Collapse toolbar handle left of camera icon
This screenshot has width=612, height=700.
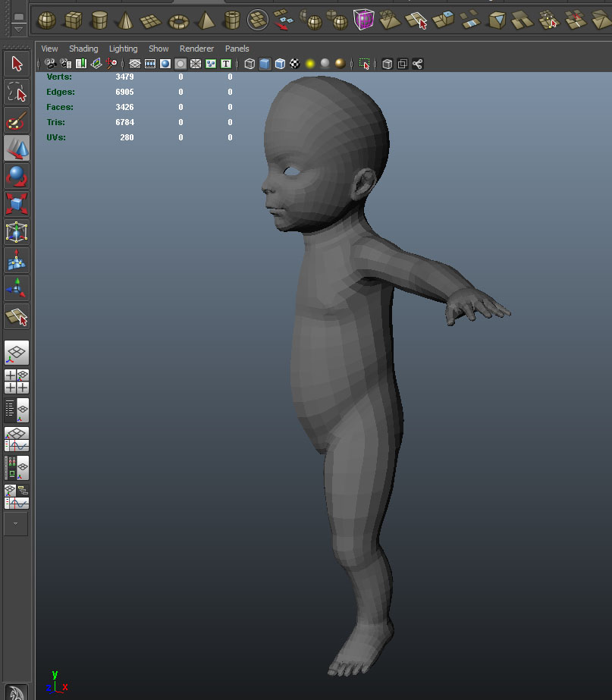(x=39, y=64)
